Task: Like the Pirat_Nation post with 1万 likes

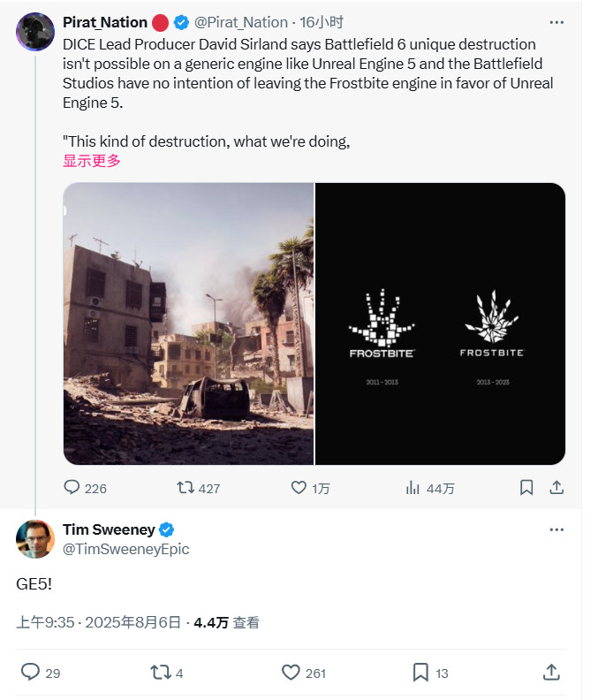Action: pos(299,488)
